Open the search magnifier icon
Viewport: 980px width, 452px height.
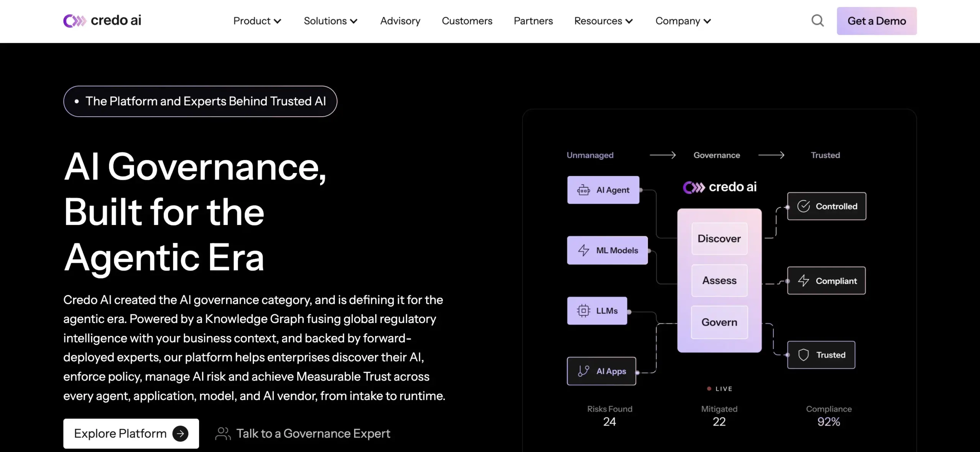coord(817,21)
